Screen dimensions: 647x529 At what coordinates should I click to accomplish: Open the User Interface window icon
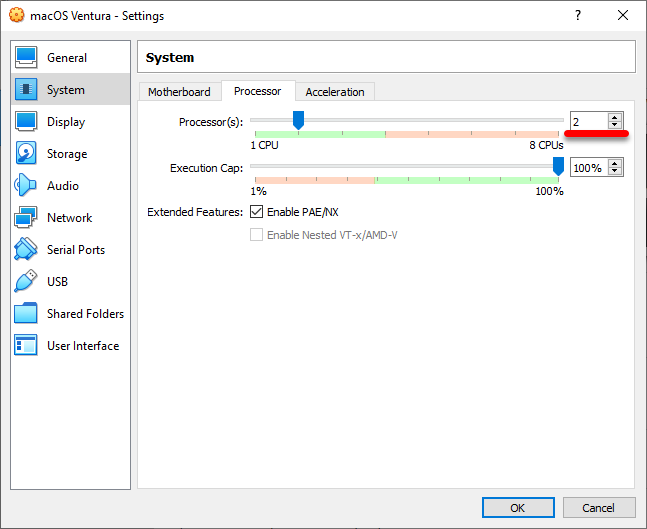26,345
